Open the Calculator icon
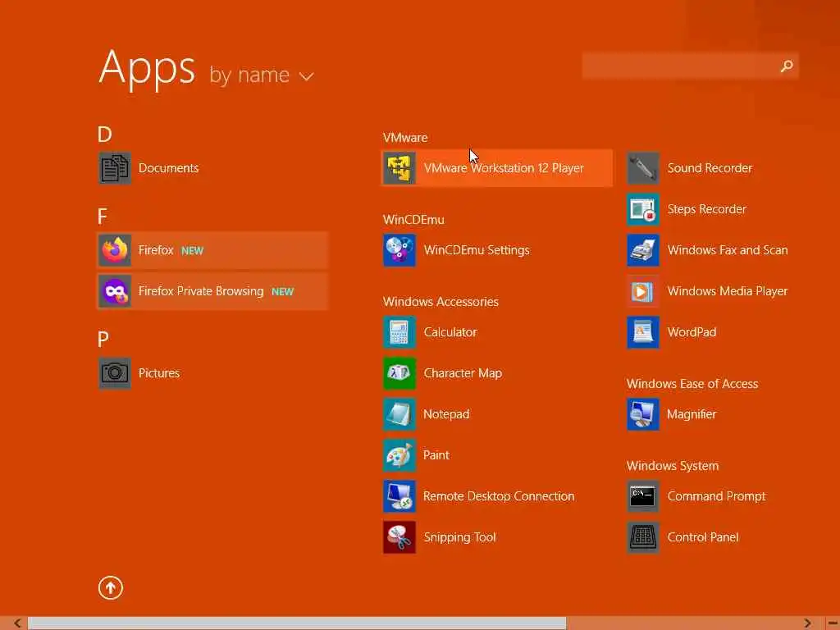Screen dimensions: 840x630 pos(399,332)
